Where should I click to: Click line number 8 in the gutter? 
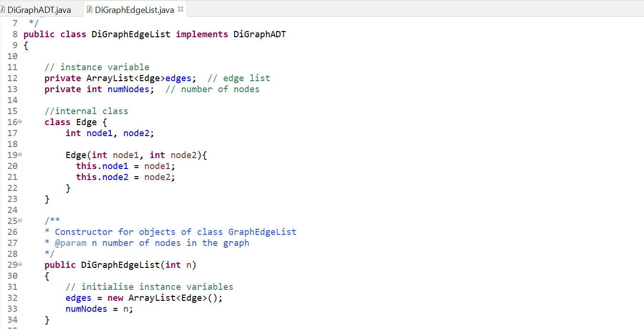pos(14,34)
